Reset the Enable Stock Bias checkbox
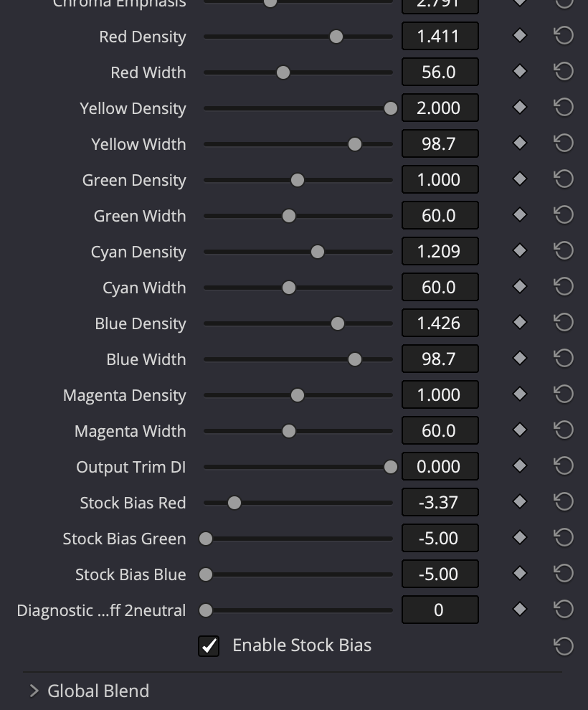This screenshot has height=710, width=588. click(x=564, y=645)
